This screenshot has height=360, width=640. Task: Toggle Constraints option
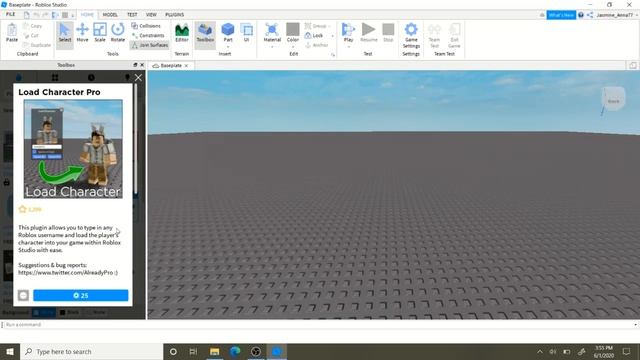148,36
